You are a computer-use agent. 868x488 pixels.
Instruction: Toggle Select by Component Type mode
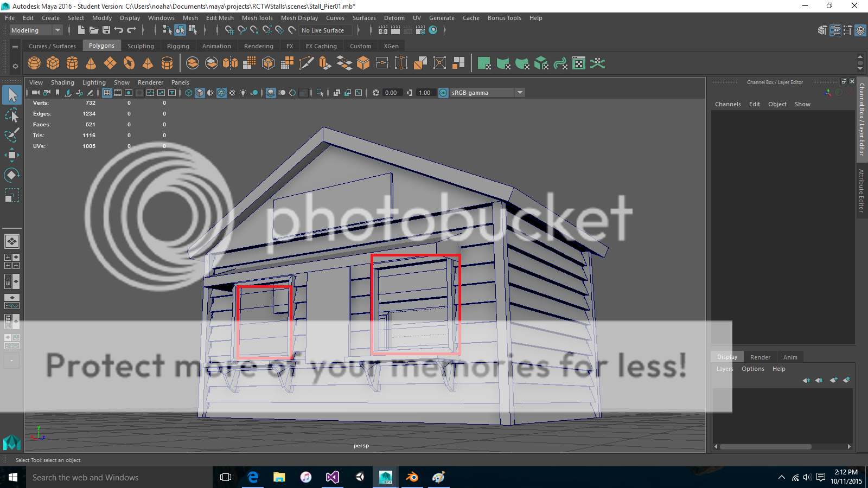(193, 30)
